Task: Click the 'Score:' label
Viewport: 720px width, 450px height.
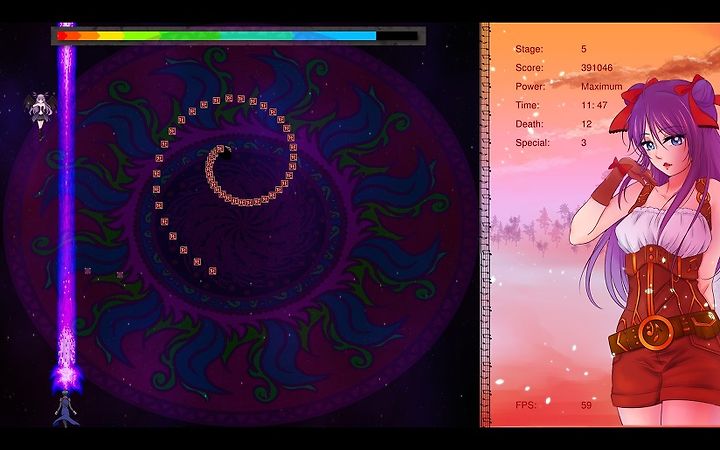Action: 529,68
